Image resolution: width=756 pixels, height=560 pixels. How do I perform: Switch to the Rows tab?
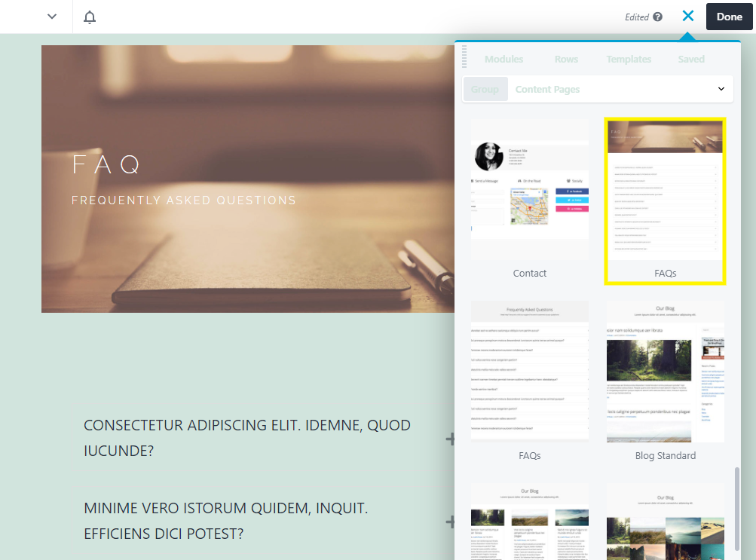[566, 59]
